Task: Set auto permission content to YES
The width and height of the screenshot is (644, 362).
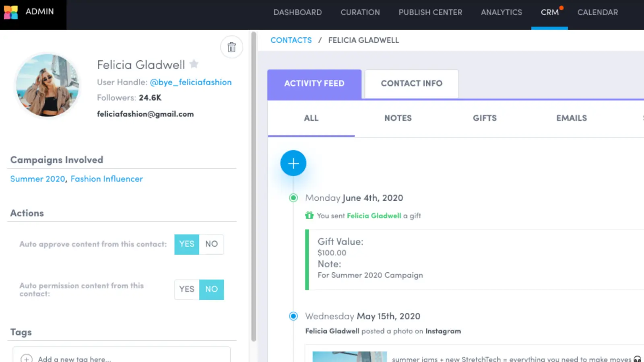Action: pyautogui.click(x=187, y=290)
